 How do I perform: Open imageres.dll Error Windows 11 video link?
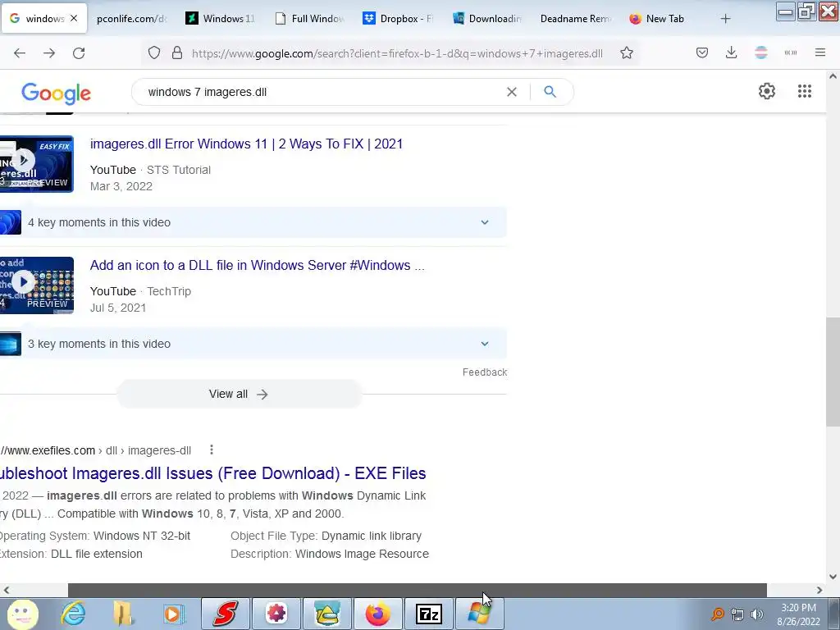coord(246,144)
